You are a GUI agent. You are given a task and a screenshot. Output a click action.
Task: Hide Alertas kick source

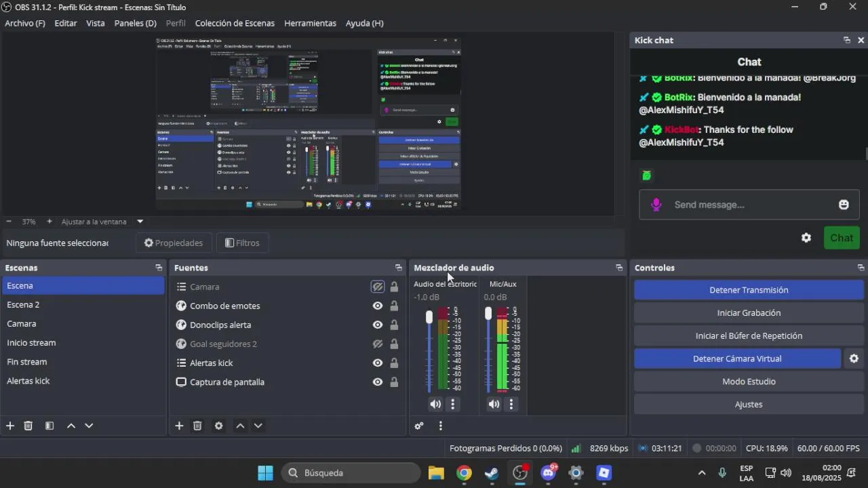pyautogui.click(x=378, y=363)
